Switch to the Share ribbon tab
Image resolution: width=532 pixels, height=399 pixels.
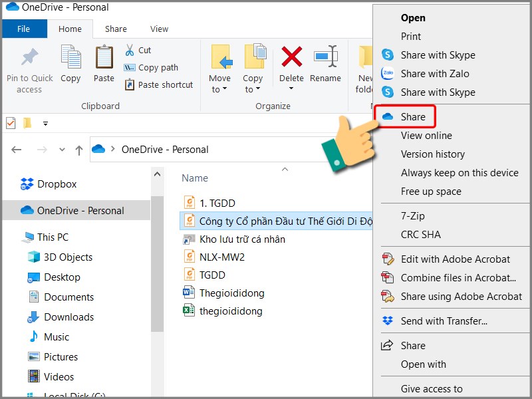coord(116,29)
